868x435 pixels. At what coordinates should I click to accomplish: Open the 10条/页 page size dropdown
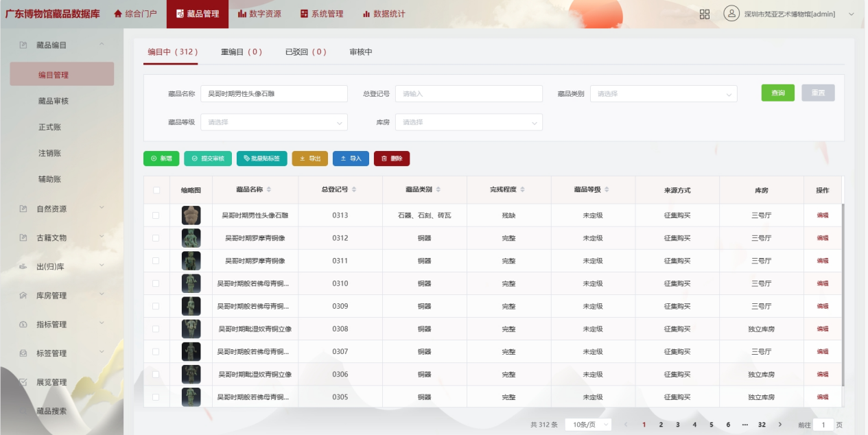pyautogui.click(x=588, y=425)
